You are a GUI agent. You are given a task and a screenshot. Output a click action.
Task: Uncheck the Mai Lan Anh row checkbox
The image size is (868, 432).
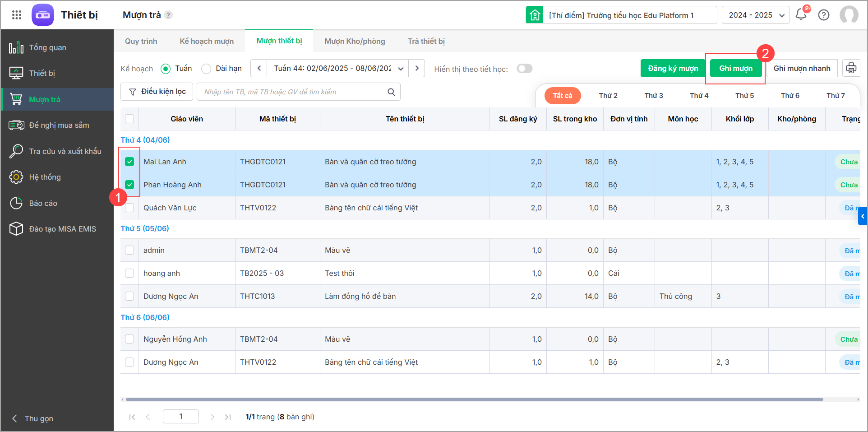coord(129,162)
